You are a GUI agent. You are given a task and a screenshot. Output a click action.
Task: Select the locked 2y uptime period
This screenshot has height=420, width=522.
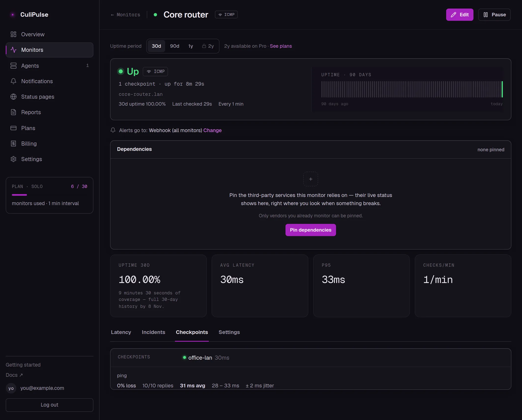pyautogui.click(x=208, y=46)
